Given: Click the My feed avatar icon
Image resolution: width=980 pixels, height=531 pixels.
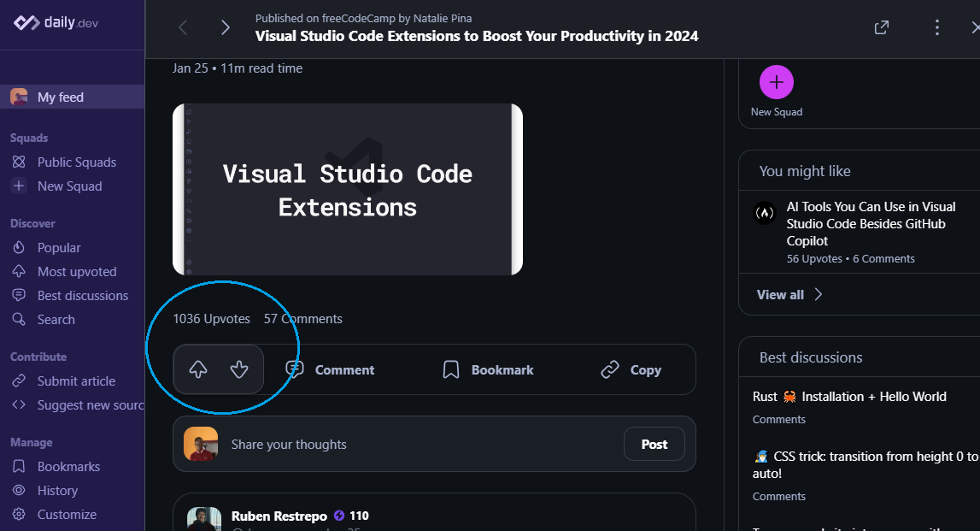Looking at the screenshot, I should (19, 97).
